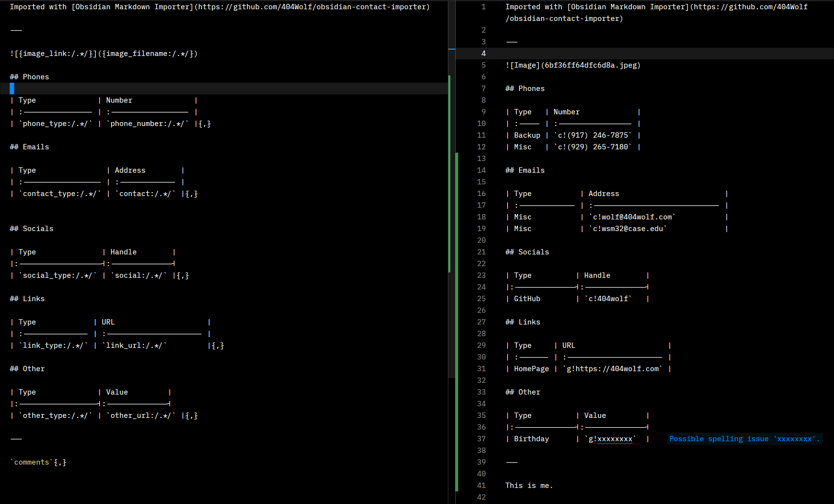The height and width of the screenshot is (504, 834).
Task: Click line number 4 in the gutter
Action: (x=483, y=54)
